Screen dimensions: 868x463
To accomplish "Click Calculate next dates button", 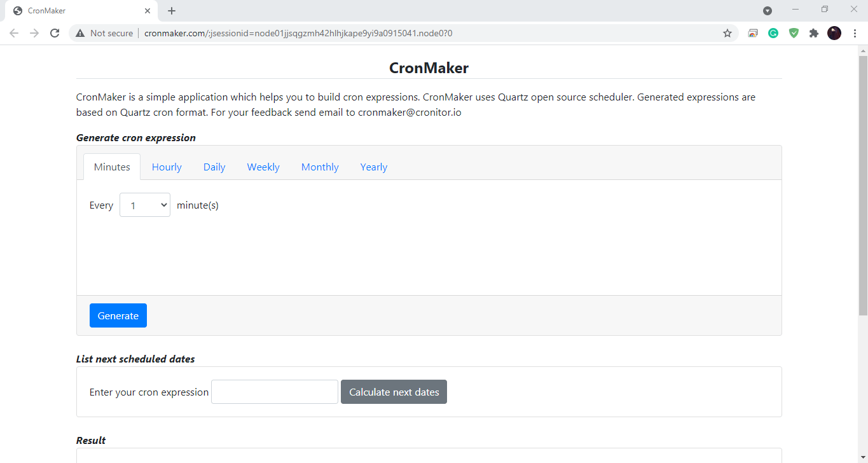I will 394,392.
